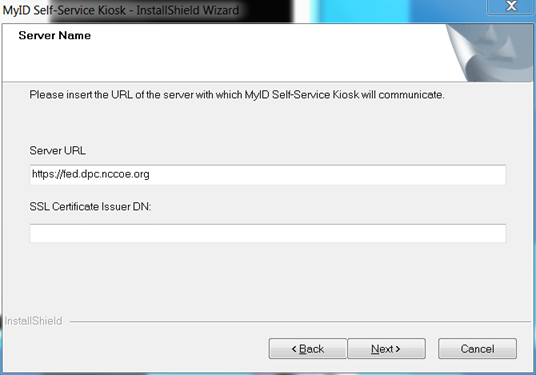Viewport: 536px width, 375px height.
Task: Click the InstallShield branding text
Action: (34, 321)
